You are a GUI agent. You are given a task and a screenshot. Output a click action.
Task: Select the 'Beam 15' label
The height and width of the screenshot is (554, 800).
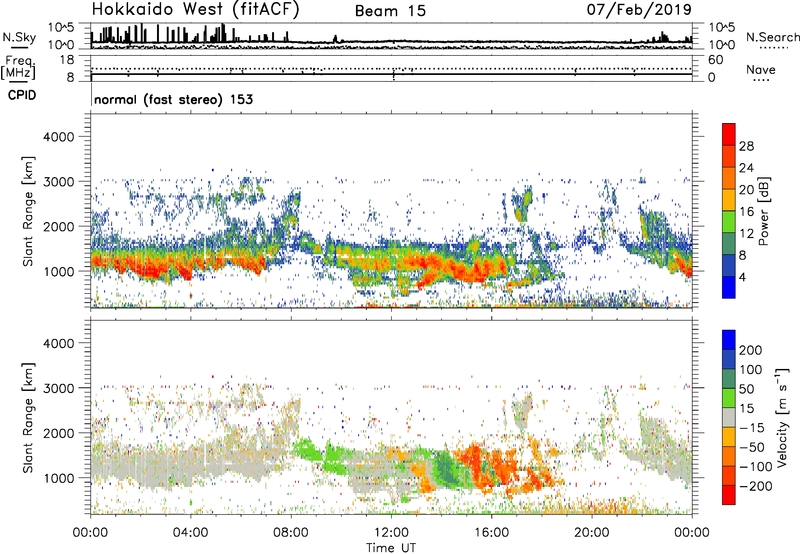[390, 11]
